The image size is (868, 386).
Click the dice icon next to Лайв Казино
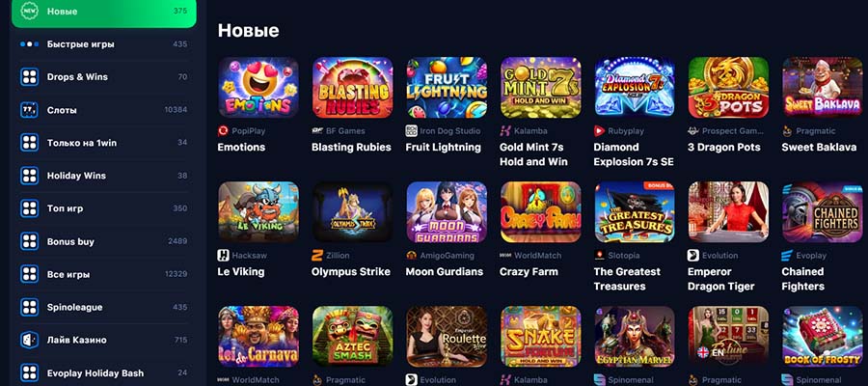coord(29,340)
